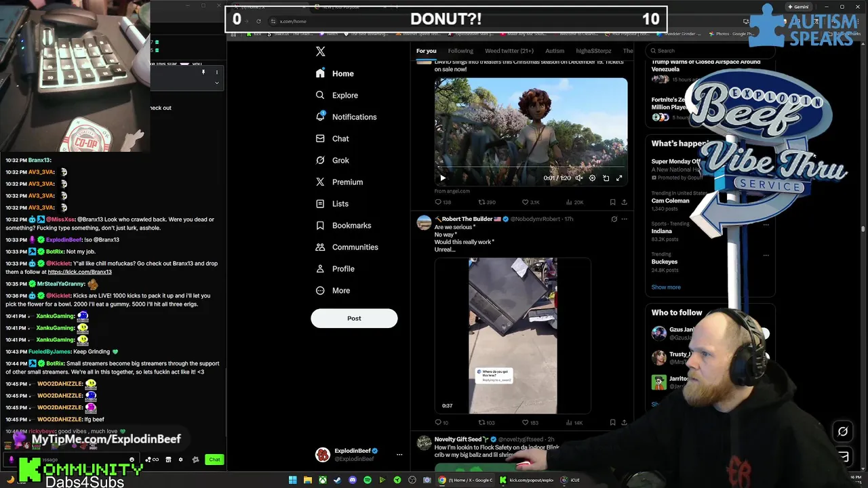Open Discord from the taskbar
868x488 pixels.
click(352, 480)
